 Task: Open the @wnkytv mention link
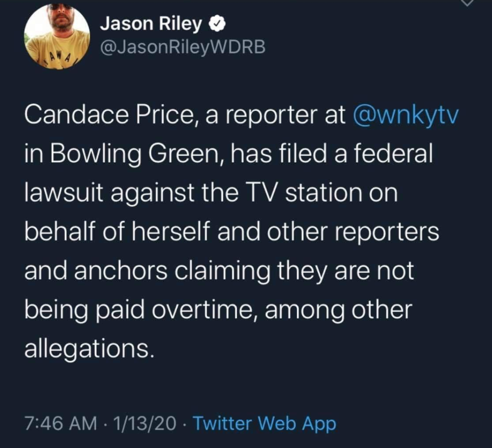pos(406,116)
